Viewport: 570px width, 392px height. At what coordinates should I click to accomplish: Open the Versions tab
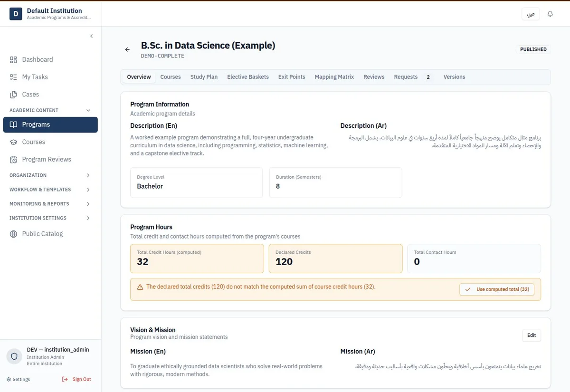(454, 77)
